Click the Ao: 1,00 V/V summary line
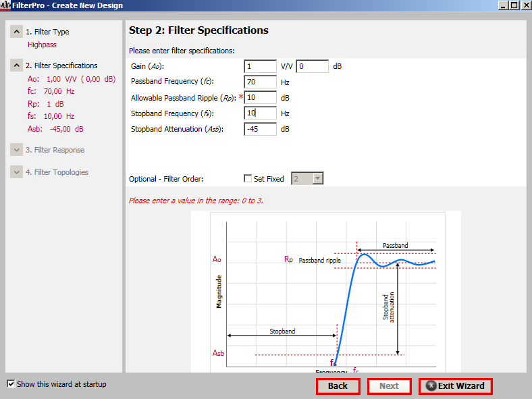532x399 pixels. (x=72, y=79)
